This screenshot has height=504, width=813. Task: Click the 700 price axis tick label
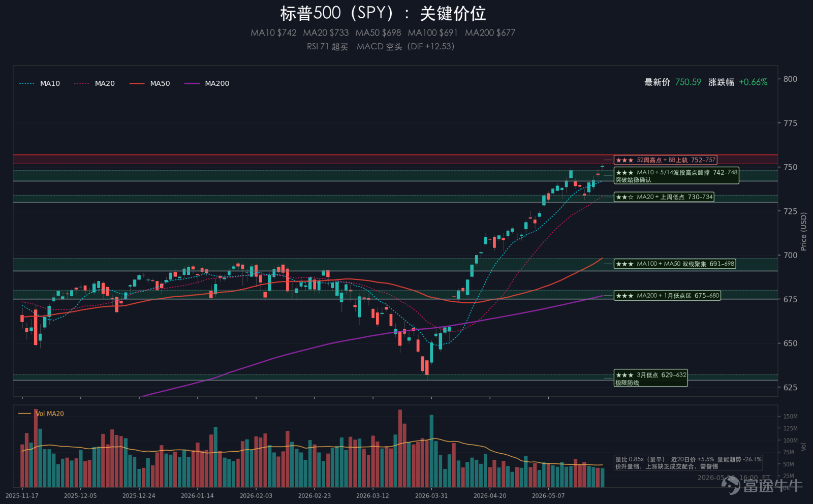790,256
